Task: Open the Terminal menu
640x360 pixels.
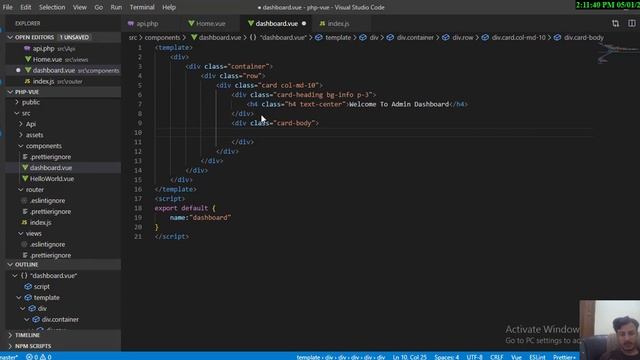Action: point(142,7)
